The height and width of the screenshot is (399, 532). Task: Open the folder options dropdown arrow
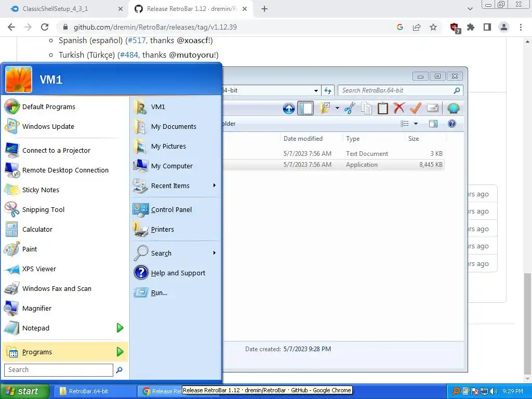(x=337, y=108)
